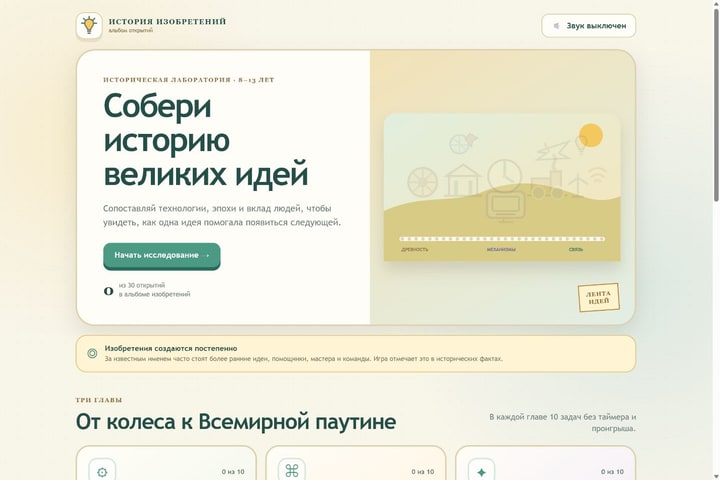The width and height of the screenshot is (720, 480).
Task: Open 'История изобретений' site title
Action: click(167, 22)
